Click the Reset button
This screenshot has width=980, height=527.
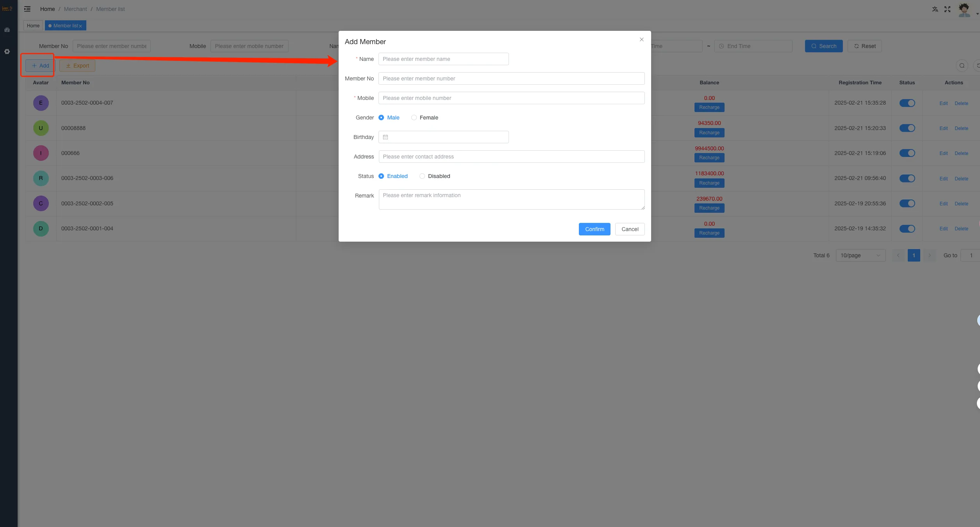865,46
